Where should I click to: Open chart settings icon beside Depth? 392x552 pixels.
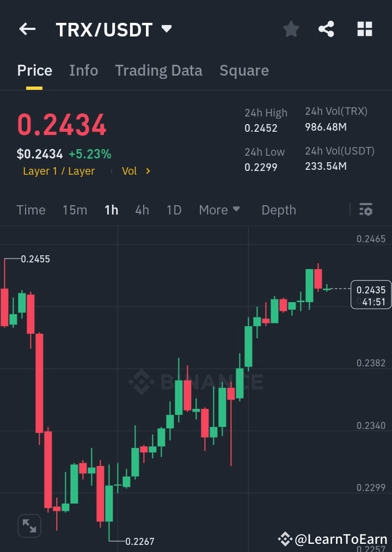click(x=365, y=210)
